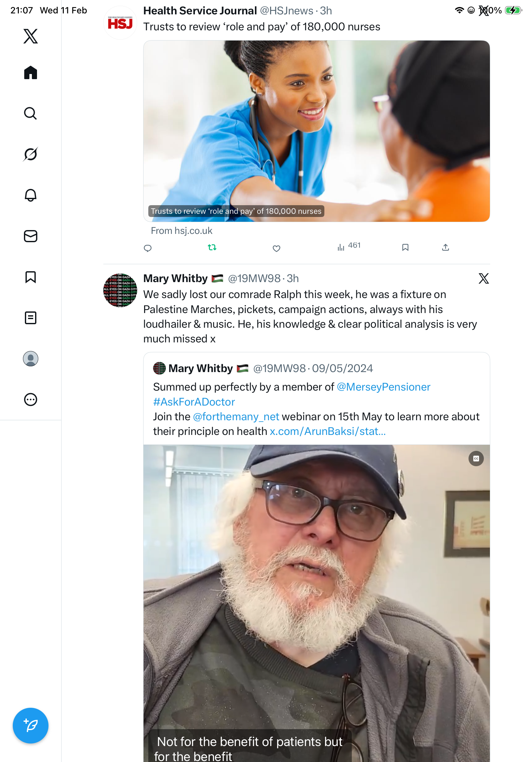Image resolution: width=532 pixels, height=762 pixels.
Task: Open the Search magnifier icon
Action: click(31, 113)
